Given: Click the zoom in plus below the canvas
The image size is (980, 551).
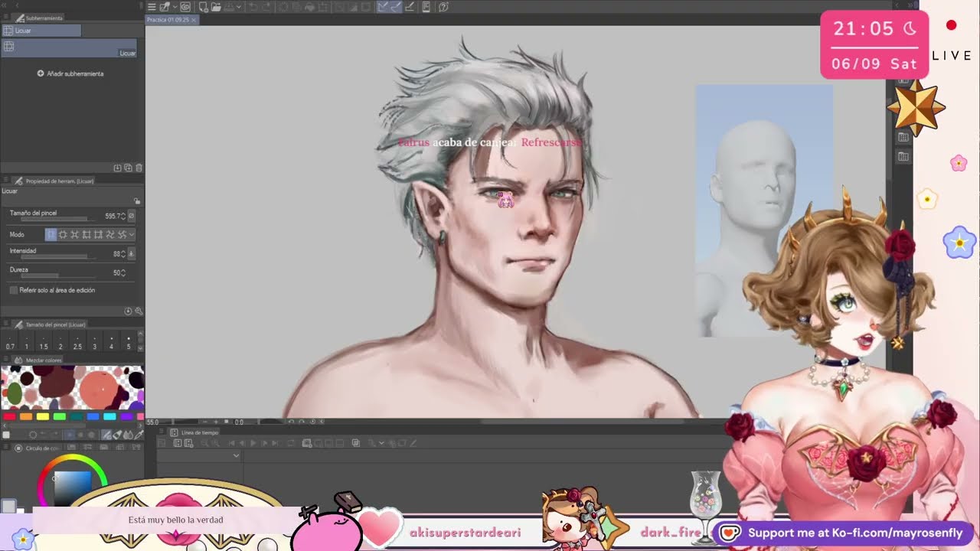Looking at the screenshot, I should click(216, 422).
